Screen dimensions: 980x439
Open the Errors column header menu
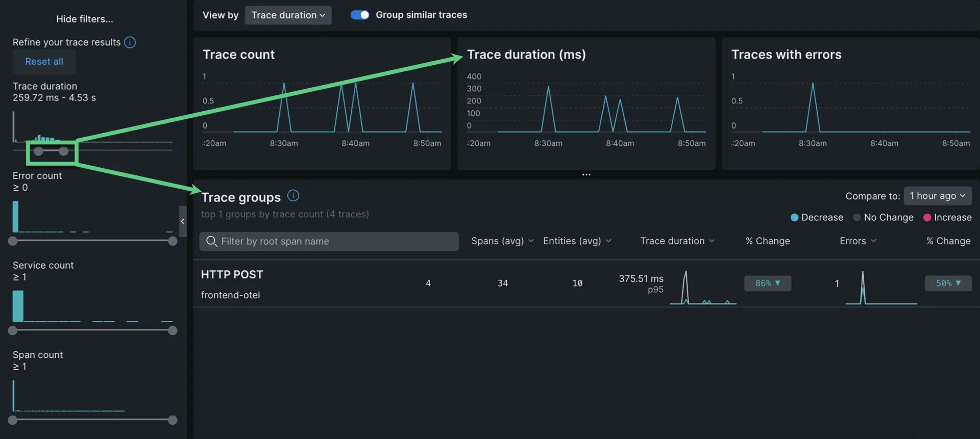857,241
